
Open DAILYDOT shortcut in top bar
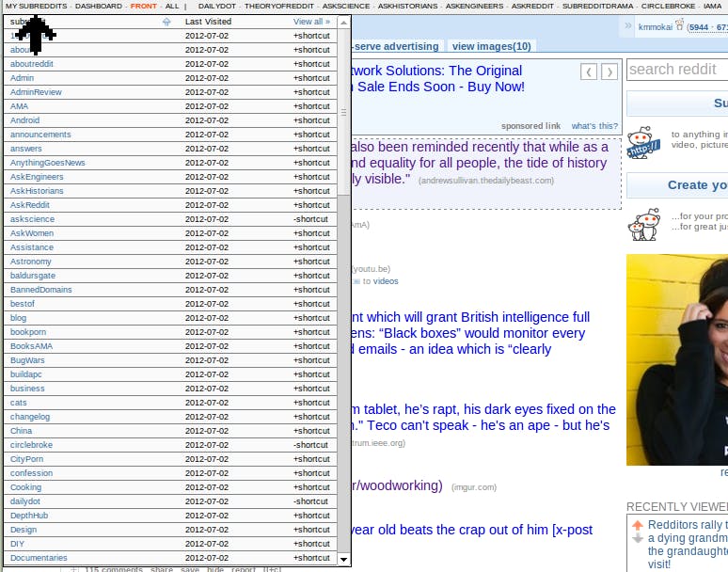(x=217, y=6)
